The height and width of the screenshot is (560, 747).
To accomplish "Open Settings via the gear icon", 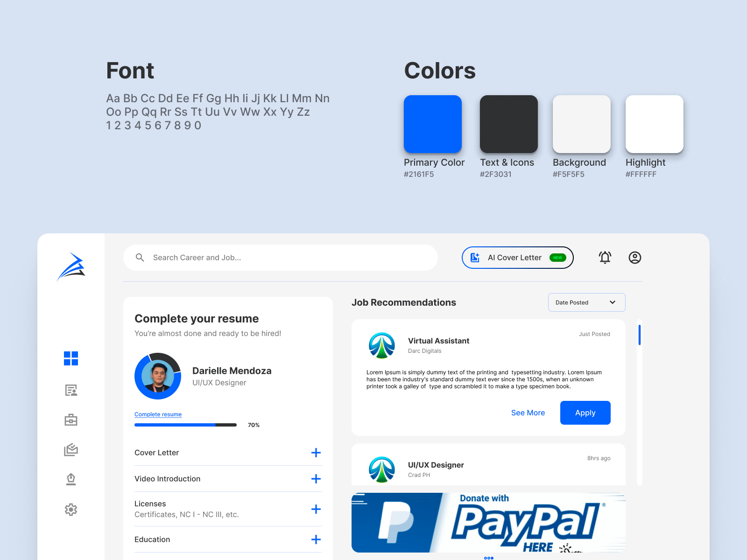I will coord(71,510).
